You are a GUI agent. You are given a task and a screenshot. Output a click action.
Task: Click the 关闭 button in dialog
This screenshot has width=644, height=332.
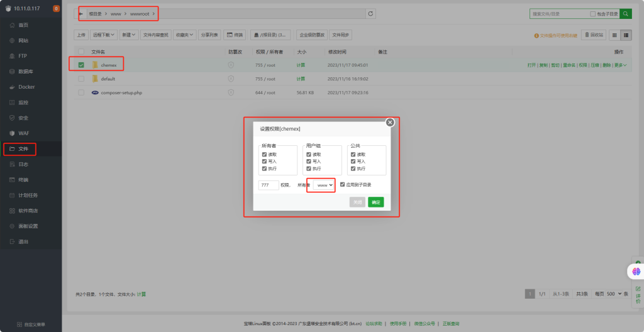click(x=357, y=202)
